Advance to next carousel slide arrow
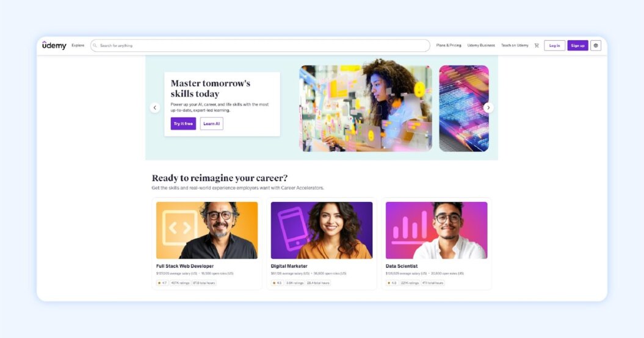Screen dimensions: 644x338 coord(488,107)
